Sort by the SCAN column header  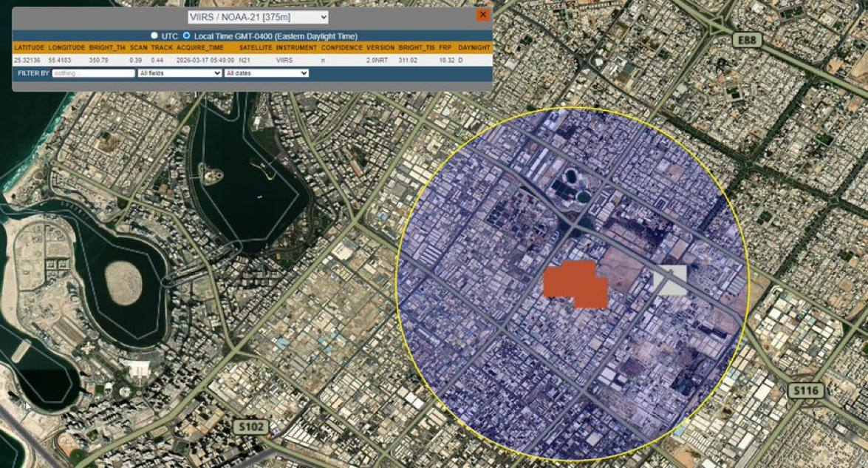point(138,48)
